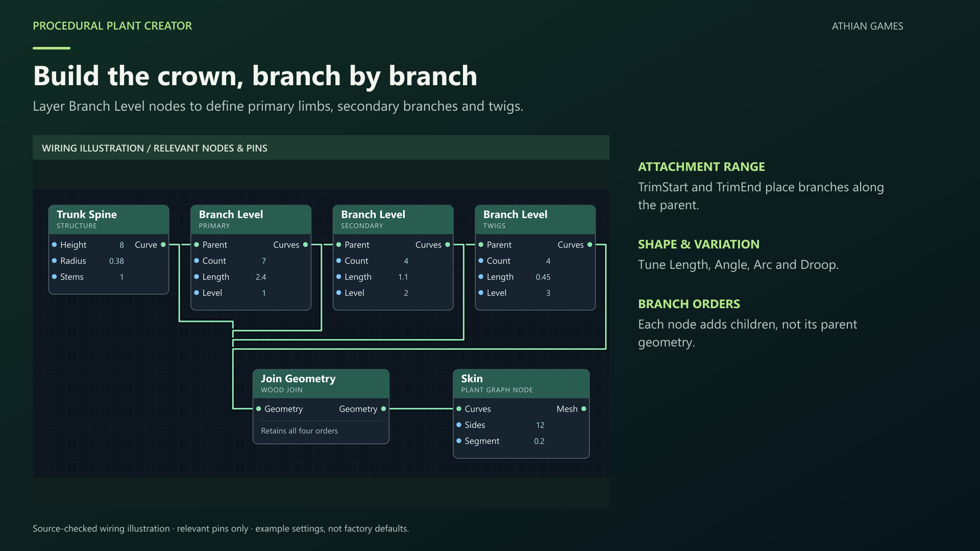Click the Curves output pin on Secondary Branch Level
This screenshot has height=551, width=980.
pos(448,245)
